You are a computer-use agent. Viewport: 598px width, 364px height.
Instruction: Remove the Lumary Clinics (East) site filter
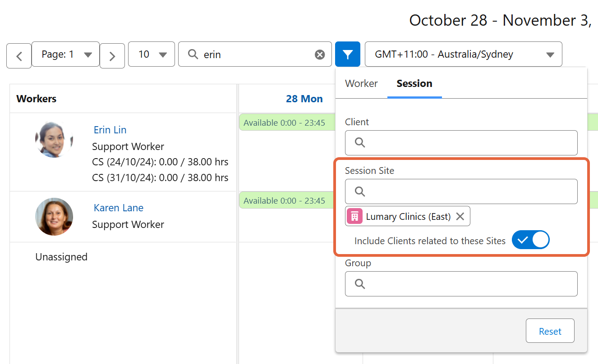(460, 216)
